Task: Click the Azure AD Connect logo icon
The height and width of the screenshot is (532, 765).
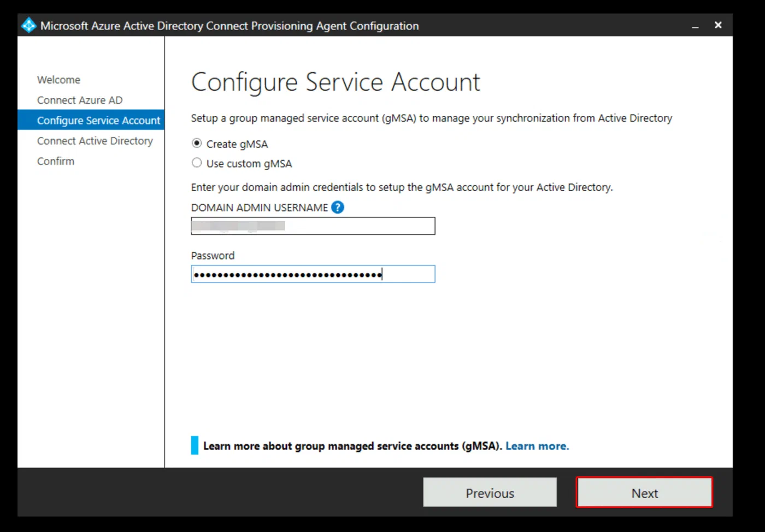Action: [x=28, y=26]
